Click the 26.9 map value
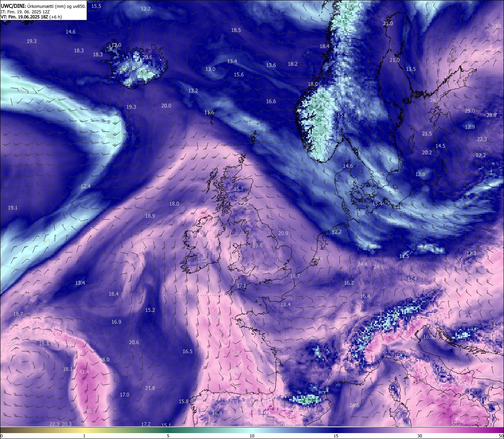The width and height of the screenshot is (504, 439). tap(435, 100)
